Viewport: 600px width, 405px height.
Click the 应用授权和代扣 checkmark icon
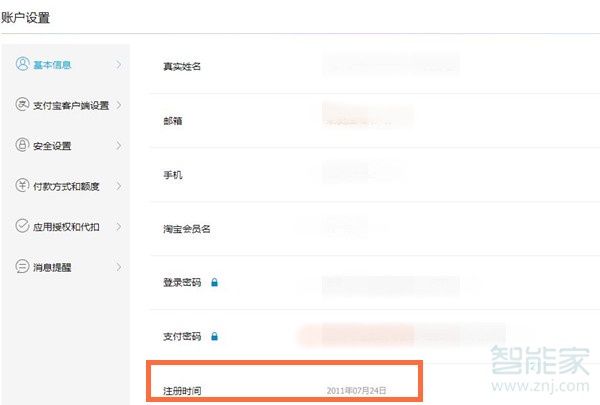(x=22, y=227)
